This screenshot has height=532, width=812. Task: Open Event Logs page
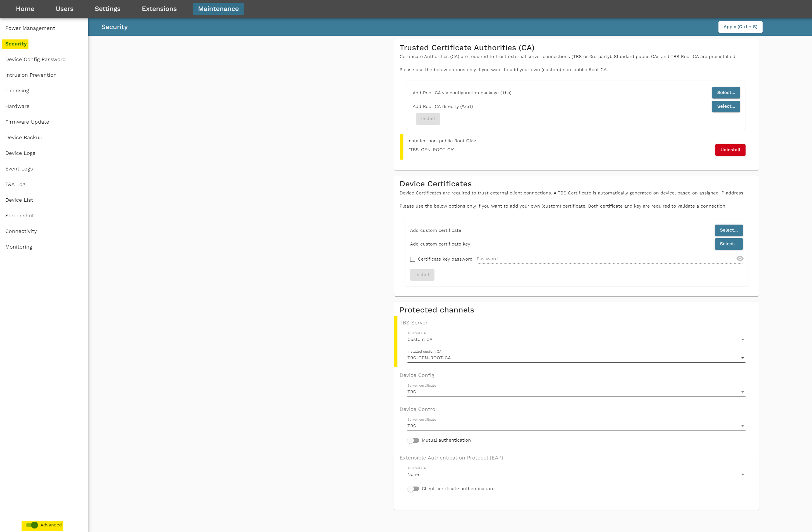click(x=19, y=169)
